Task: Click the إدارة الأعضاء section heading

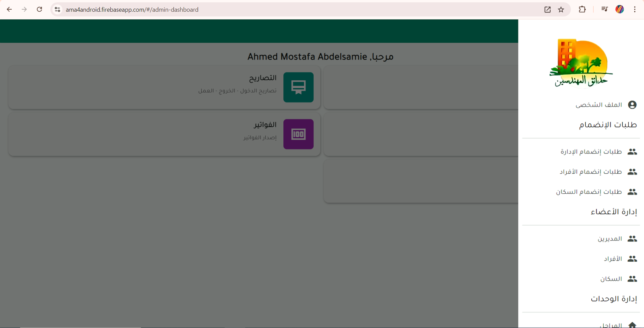Action: [614, 212]
